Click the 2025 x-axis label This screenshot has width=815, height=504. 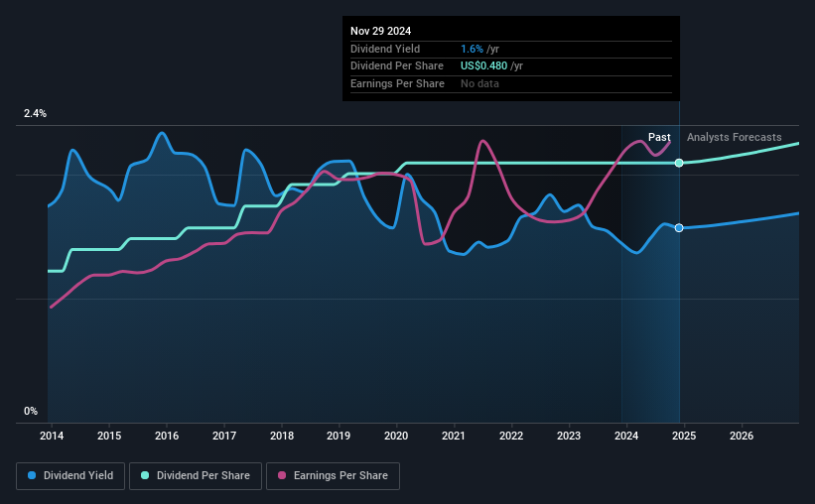click(684, 436)
